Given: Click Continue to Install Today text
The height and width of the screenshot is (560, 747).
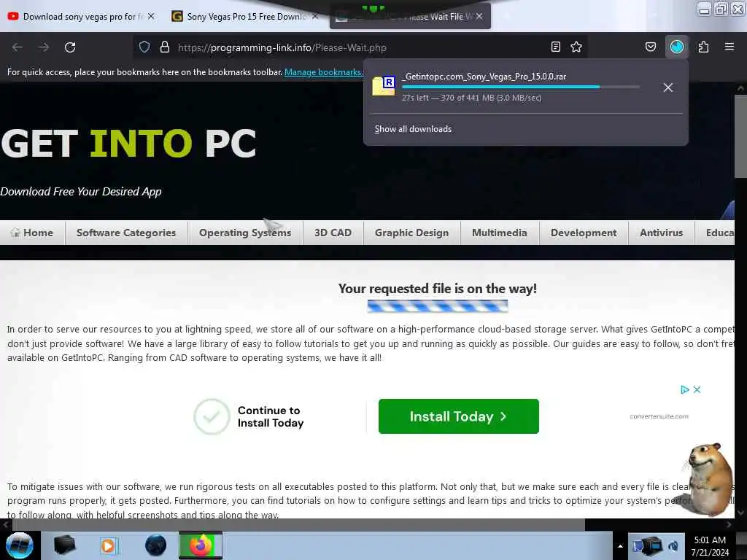Looking at the screenshot, I should tap(271, 416).
